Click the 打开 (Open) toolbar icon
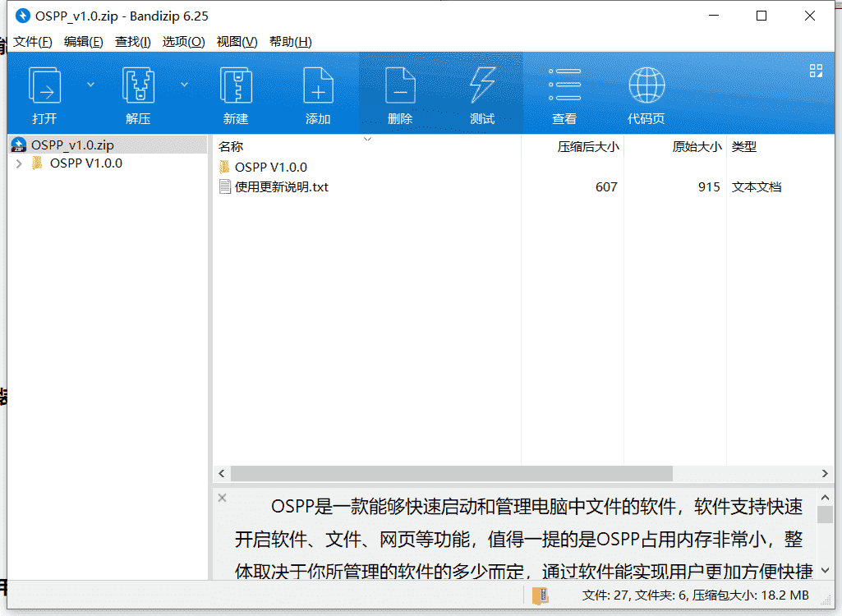Image resolution: width=842 pixels, height=616 pixels. coord(44,85)
